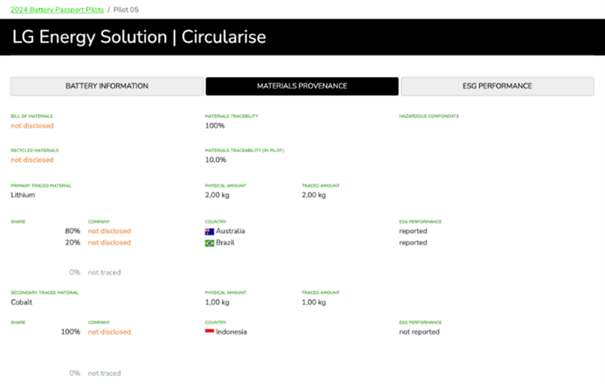
Task: Click the Australia country label
Action: 230,231
